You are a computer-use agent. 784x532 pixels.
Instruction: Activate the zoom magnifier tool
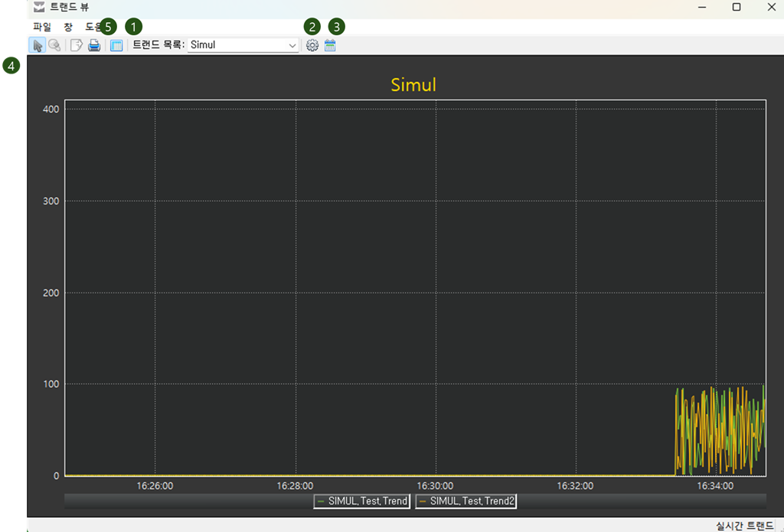click(54, 45)
